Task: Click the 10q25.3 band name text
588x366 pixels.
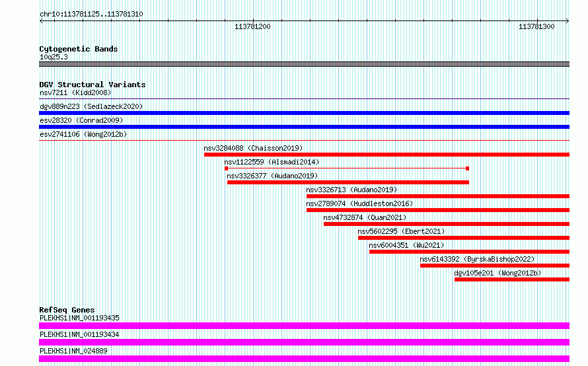Action: [54, 57]
